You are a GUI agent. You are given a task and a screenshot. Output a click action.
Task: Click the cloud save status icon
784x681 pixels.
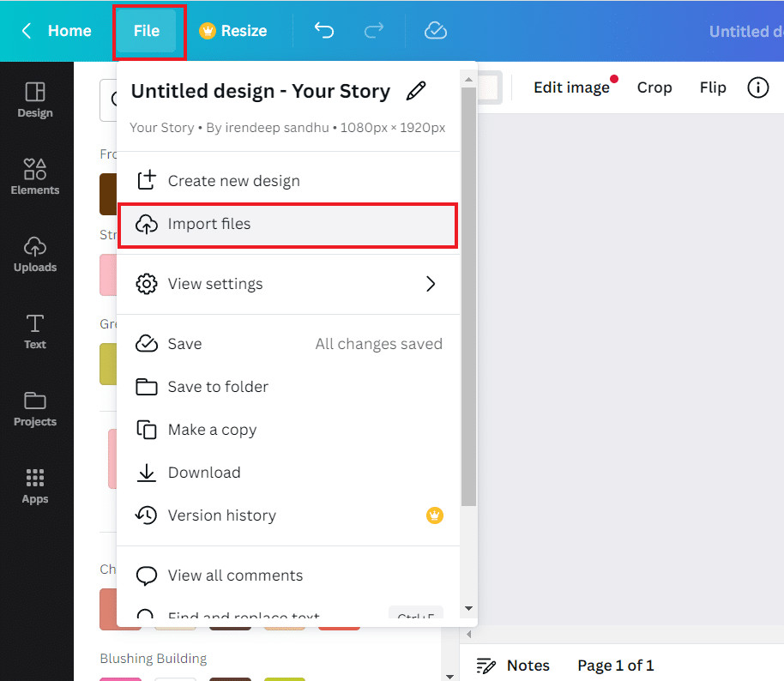coord(435,30)
